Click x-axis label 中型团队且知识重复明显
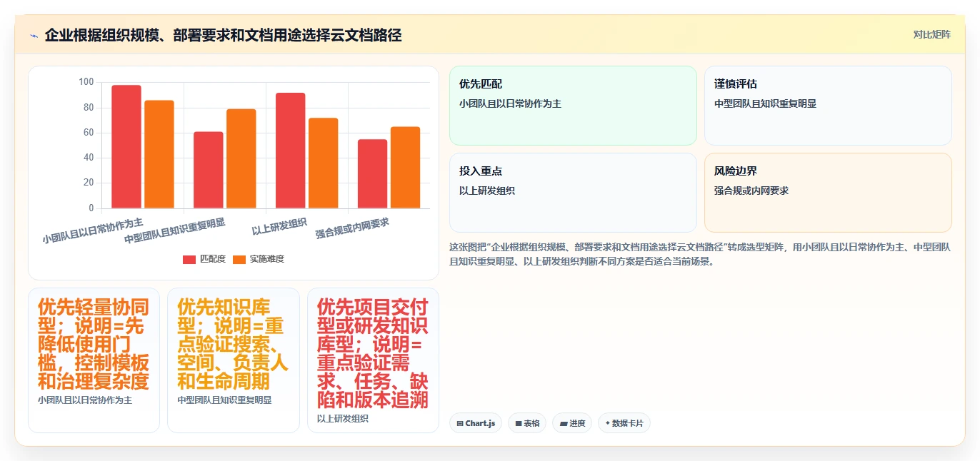 coord(174,231)
